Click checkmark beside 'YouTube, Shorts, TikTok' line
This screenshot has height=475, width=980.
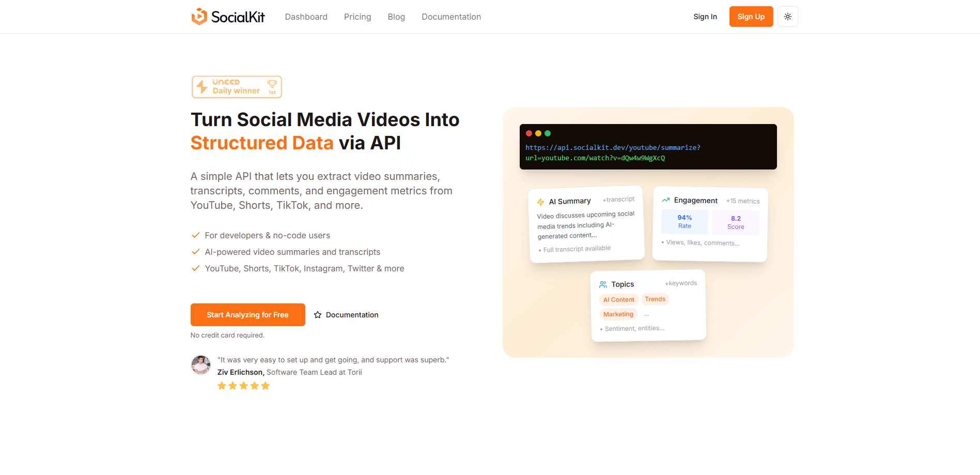pos(195,268)
